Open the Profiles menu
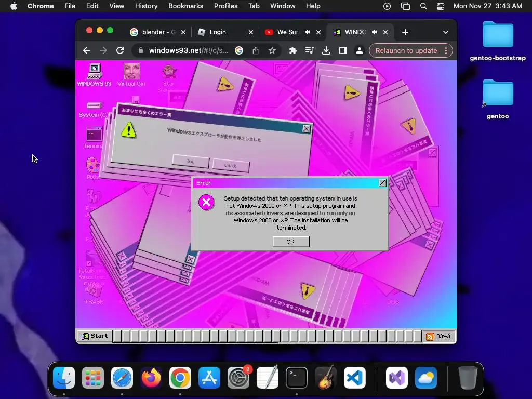The height and width of the screenshot is (399, 532). tap(225, 6)
